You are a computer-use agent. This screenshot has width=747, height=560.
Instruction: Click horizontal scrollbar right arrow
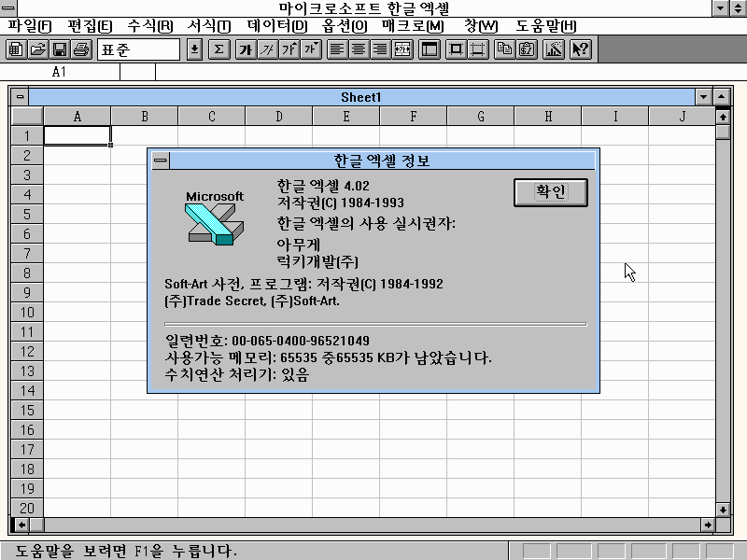[708, 525]
